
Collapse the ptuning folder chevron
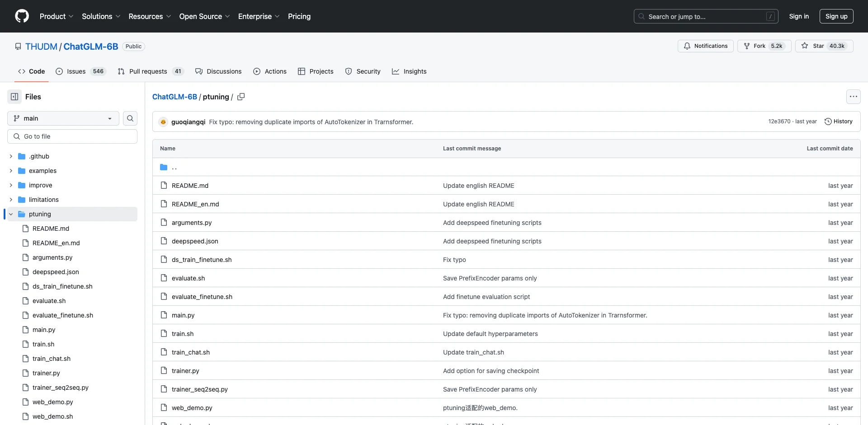[11, 214]
